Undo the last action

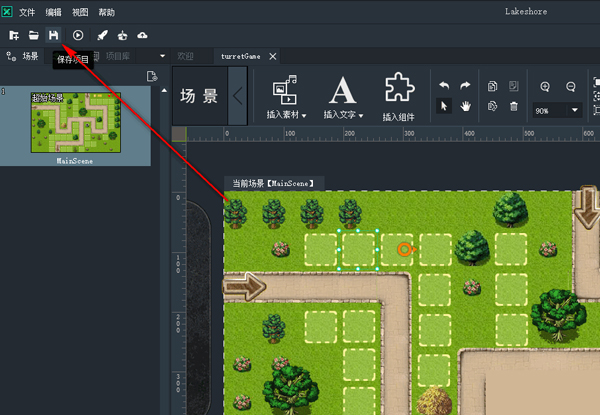click(x=444, y=85)
